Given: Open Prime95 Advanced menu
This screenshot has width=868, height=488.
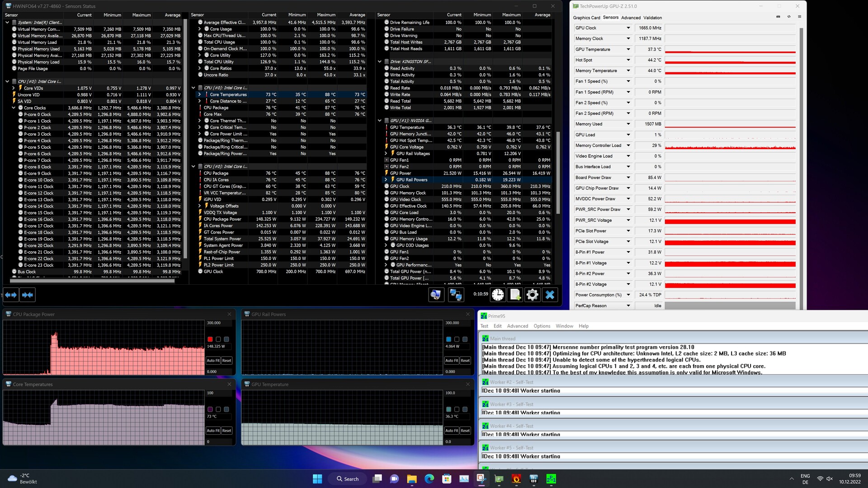Looking at the screenshot, I should (517, 326).
